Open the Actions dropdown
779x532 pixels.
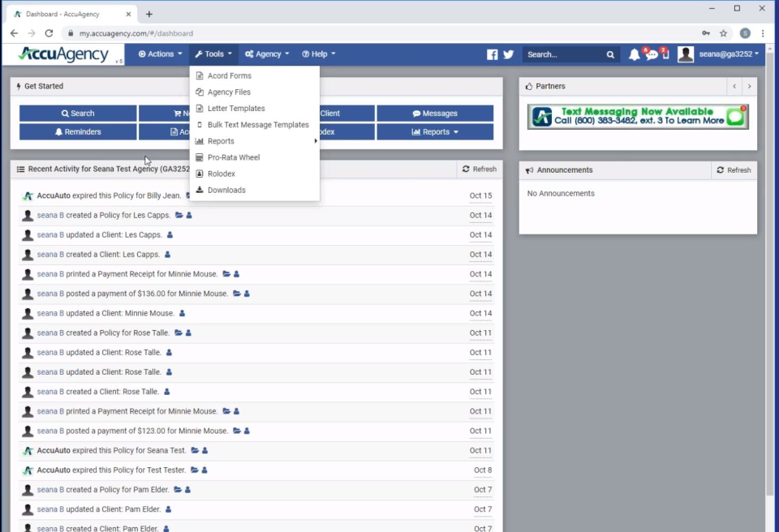coord(159,54)
